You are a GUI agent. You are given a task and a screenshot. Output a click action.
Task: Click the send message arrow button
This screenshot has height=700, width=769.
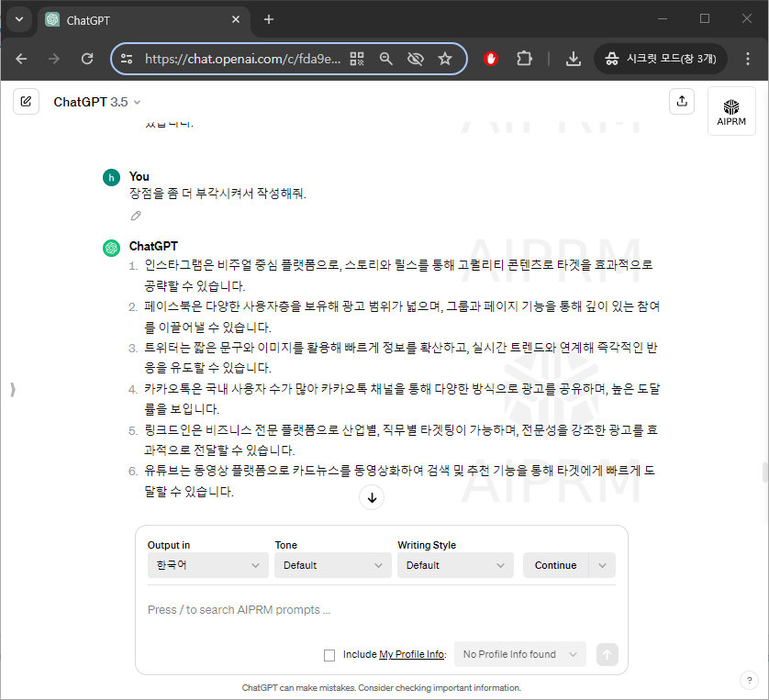607,654
